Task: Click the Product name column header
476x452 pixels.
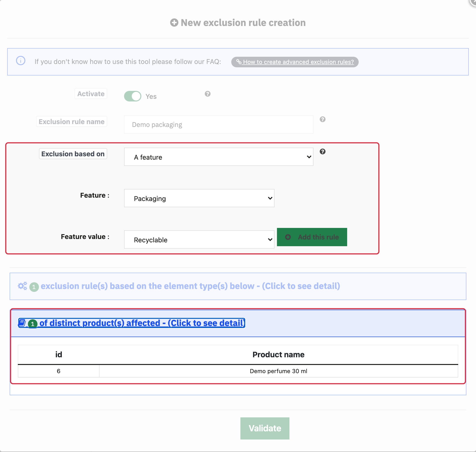Action: (278, 355)
